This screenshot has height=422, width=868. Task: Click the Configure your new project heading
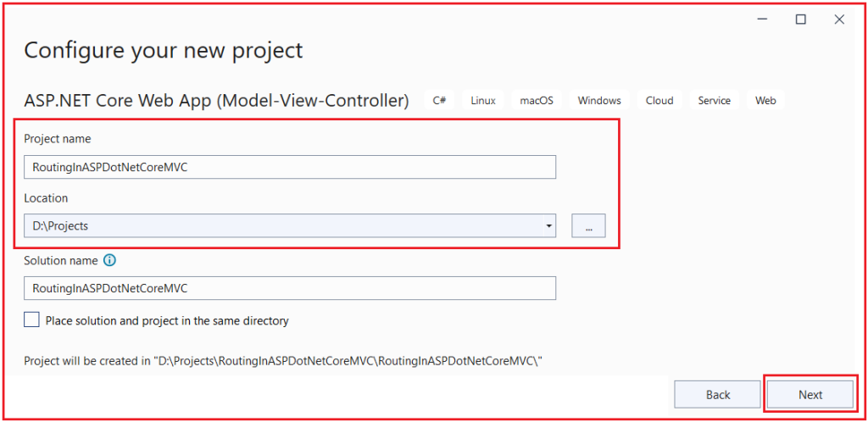(164, 50)
